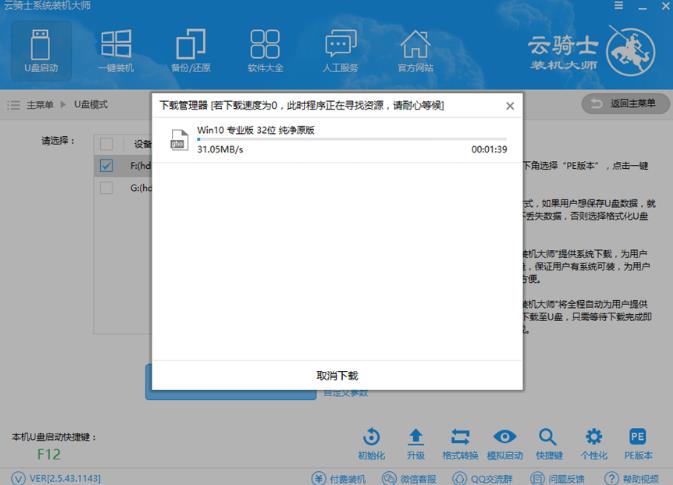Click the 返回主菜单 button

[625, 103]
